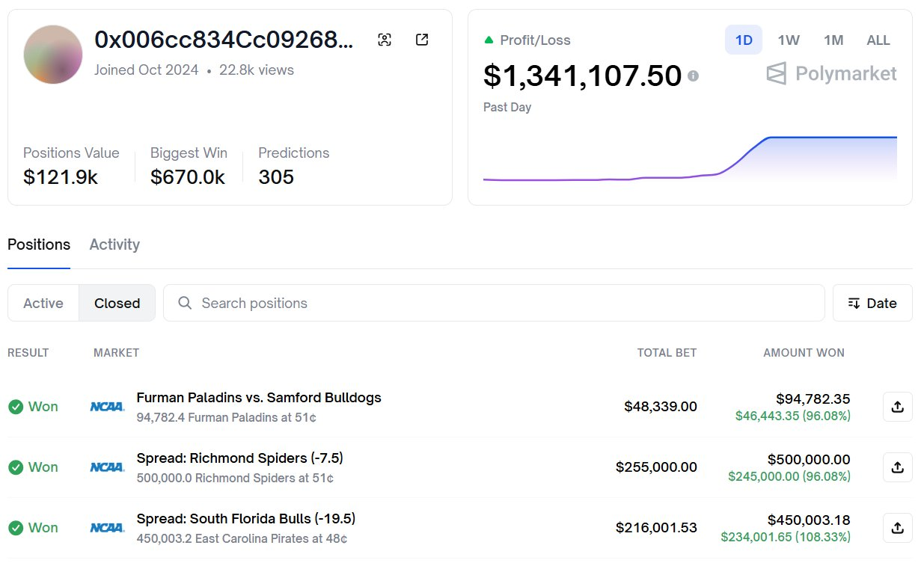This screenshot has height=566, width=924.
Task: Select the 1D profit timeframe
Action: (743, 40)
